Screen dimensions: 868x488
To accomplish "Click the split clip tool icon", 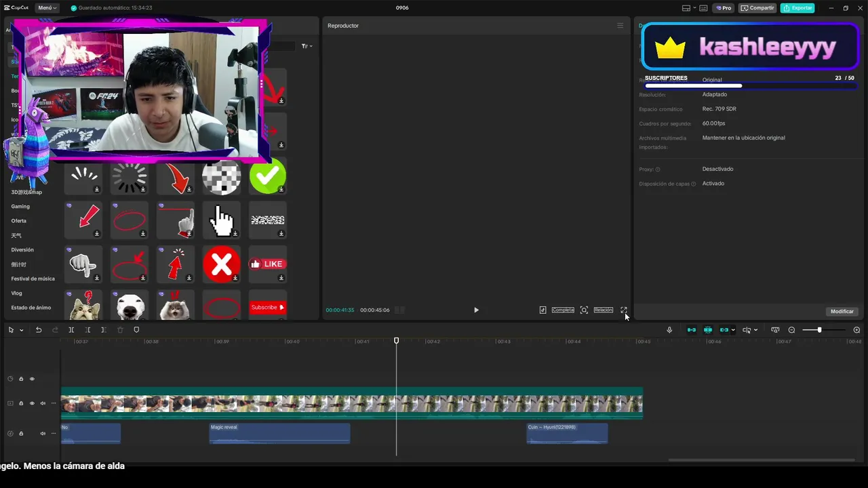I will [71, 330].
